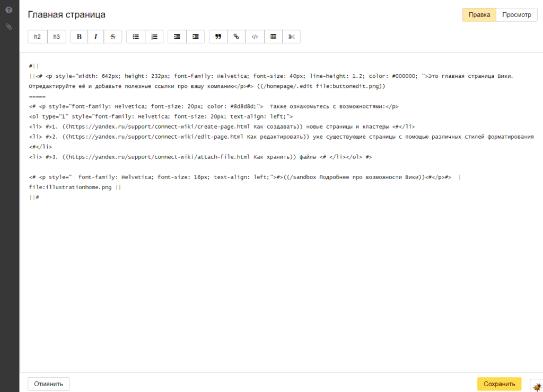
Task: Click the scissors cut icon
Action: [x=291, y=37]
